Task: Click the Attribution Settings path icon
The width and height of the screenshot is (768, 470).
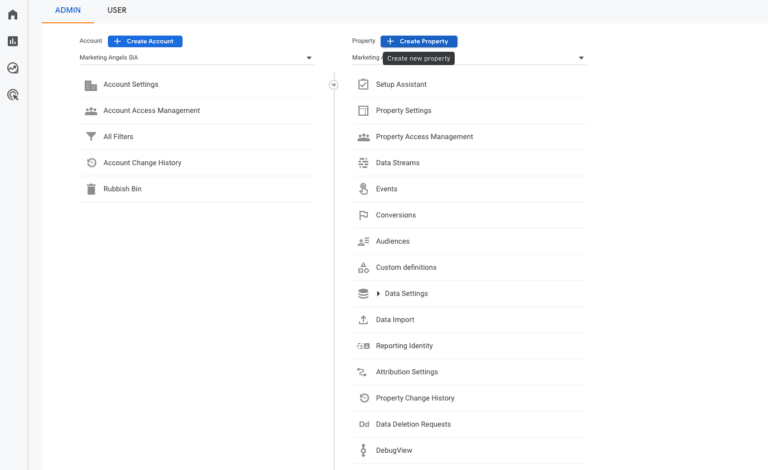Action: pos(362,372)
